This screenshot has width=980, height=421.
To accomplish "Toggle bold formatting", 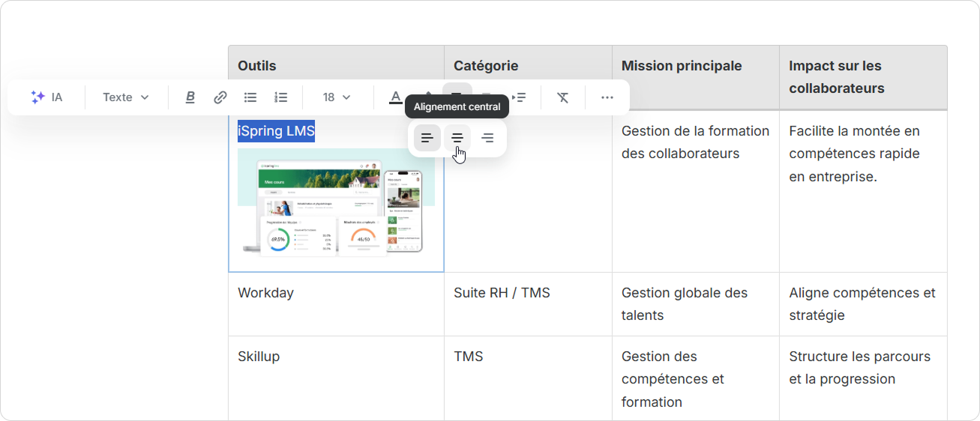I will coord(190,97).
